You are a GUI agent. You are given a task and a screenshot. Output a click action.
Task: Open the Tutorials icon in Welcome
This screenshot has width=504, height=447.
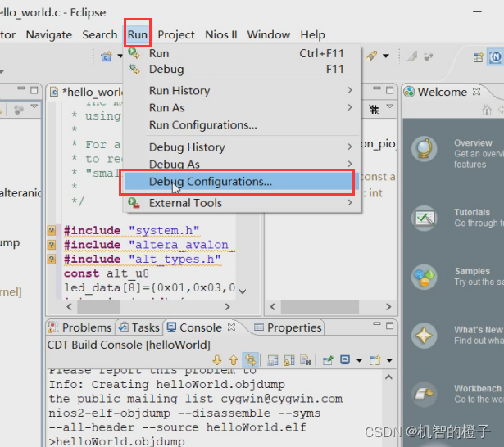tap(425, 218)
